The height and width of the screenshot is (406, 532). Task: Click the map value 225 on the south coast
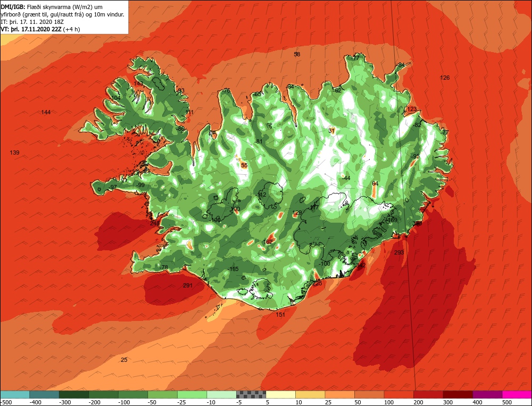click(317, 283)
